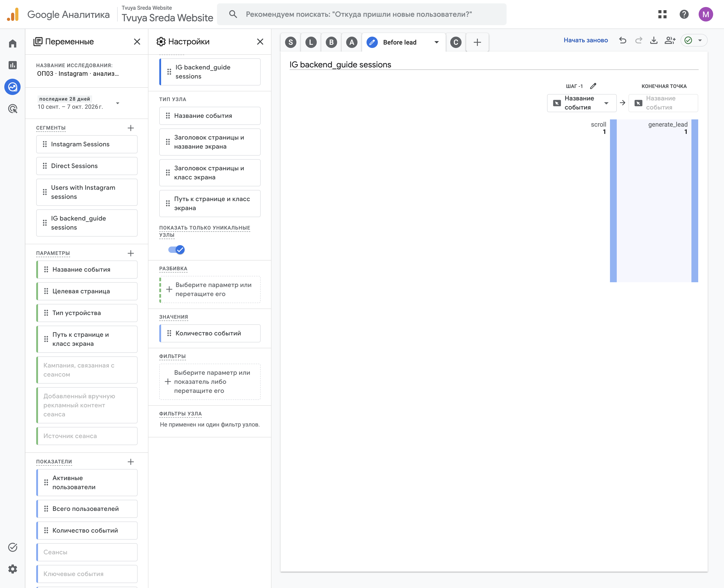Close the Настройки panel
This screenshot has height=588, width=724.
point(260,42)
